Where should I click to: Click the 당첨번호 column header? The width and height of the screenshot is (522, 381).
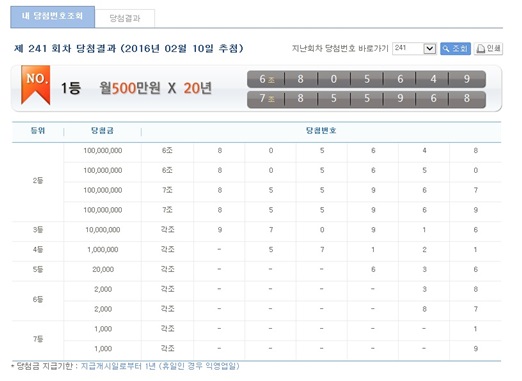pyautogui.click(x=321, y=131)
